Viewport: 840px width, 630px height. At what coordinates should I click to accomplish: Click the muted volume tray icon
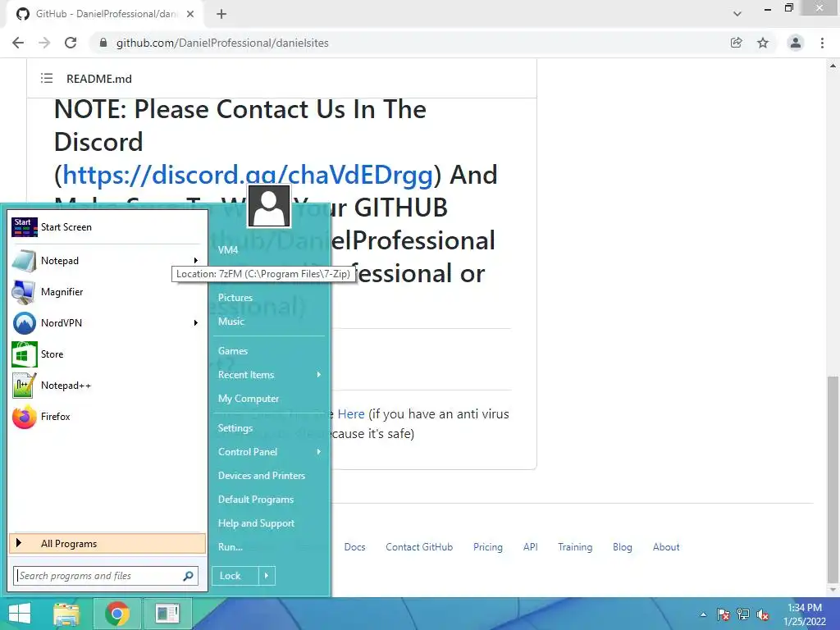[763, 614]
